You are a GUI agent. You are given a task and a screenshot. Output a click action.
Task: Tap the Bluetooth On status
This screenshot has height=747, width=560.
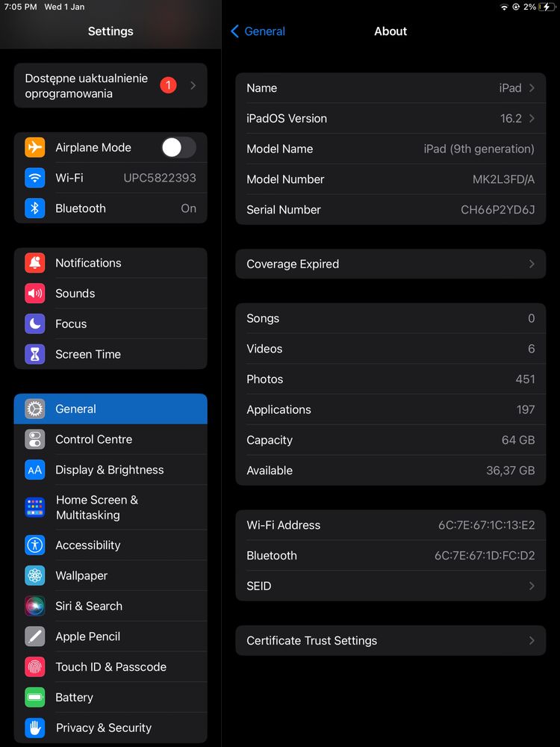pyautogui.click(x=189, y=208)
